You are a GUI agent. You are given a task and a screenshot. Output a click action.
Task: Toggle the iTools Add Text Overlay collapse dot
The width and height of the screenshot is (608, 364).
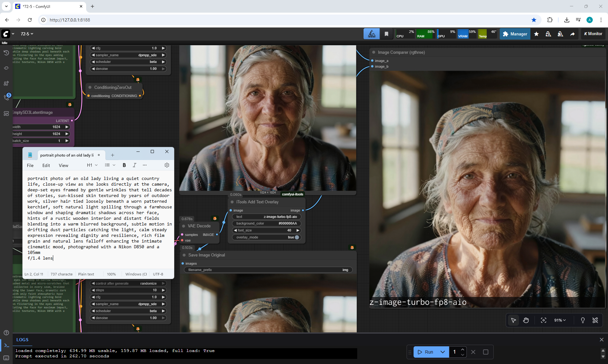(232, 202)
